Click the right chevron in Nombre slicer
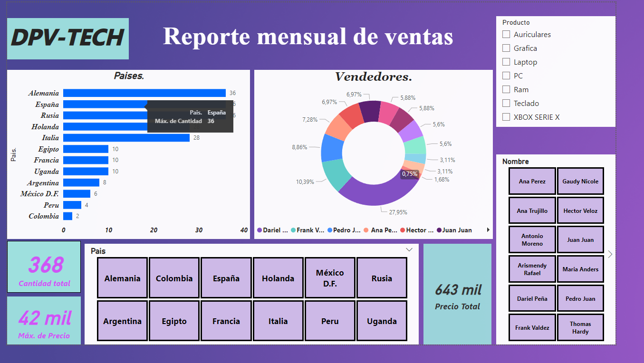 tap(610, 254)
